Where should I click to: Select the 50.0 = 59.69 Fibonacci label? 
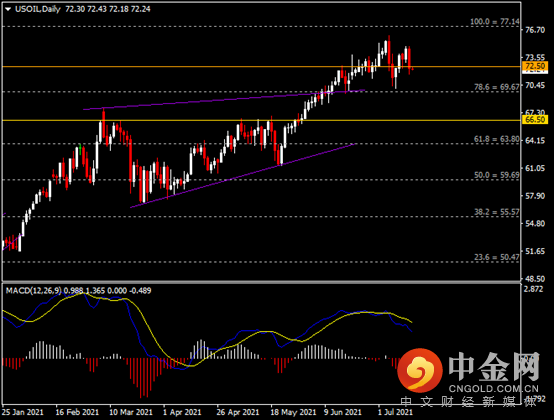(496, 175)
